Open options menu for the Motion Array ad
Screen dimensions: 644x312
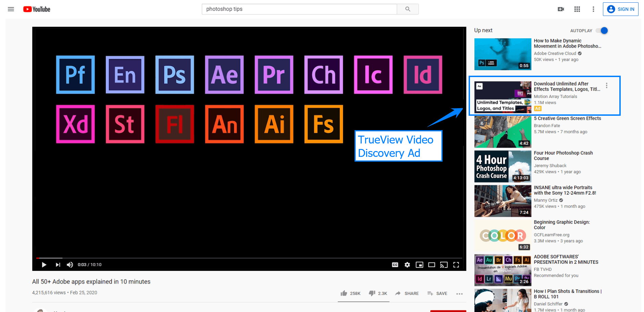(606, 85)
